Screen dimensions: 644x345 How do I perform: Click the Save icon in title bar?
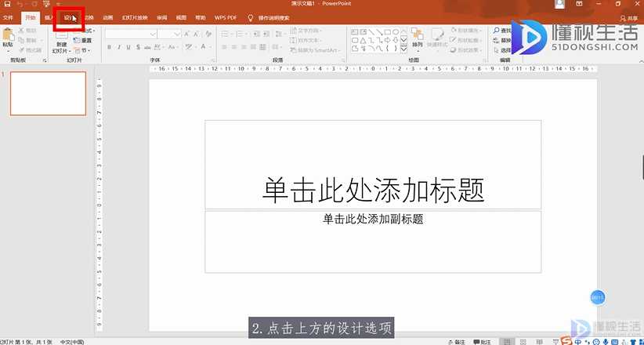point(7,4)
